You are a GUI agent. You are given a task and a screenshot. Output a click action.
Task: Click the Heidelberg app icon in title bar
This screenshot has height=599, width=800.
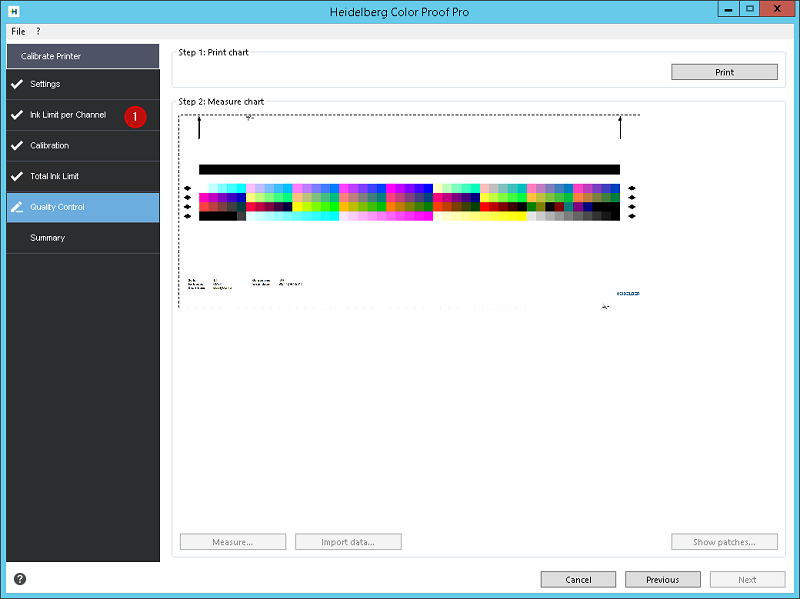tap(14, 11)
